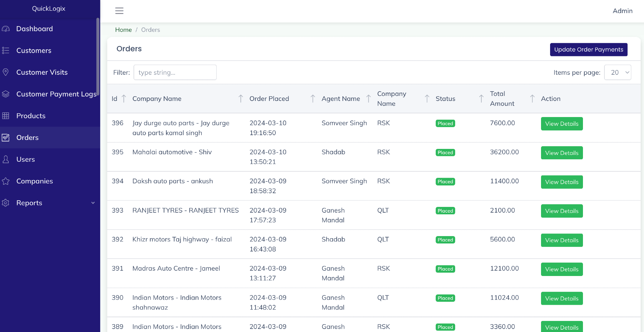The width and height of the screenshot is (644, 332).
Task: Click the Users person icon
Action: [6, 159]
